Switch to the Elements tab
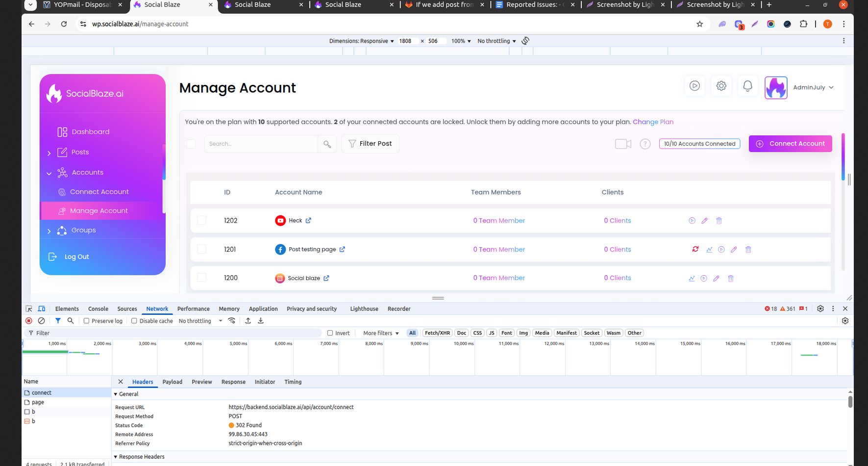868x466 pixels. pos(67,309)
